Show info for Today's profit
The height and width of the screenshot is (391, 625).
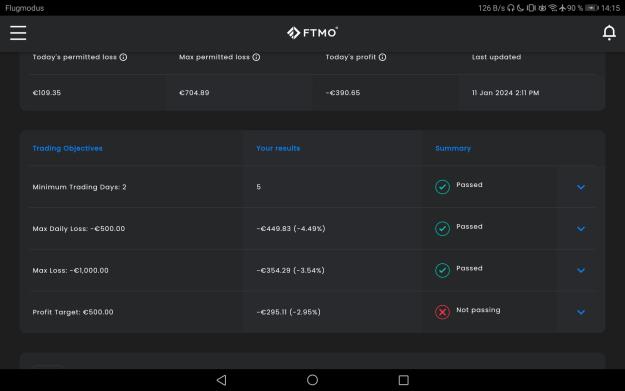pyautogui.click(x=382, y=57)
